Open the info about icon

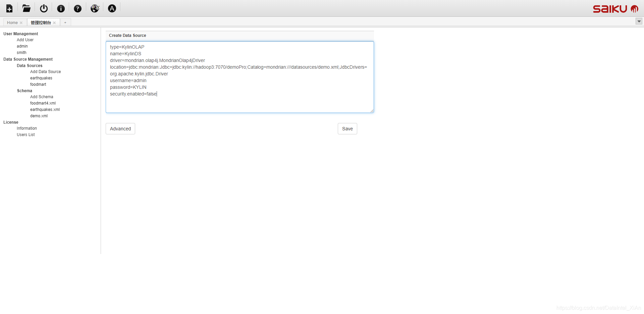pos(61,8)
